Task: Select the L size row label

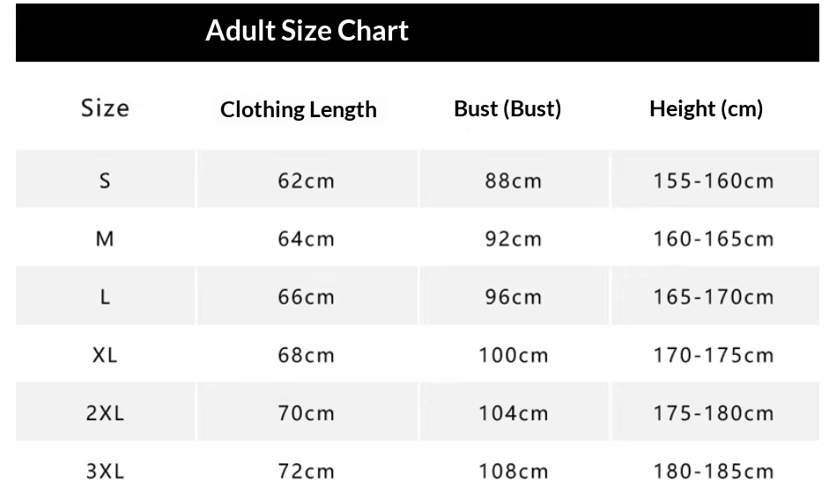Action: click(x=105, y=297)
